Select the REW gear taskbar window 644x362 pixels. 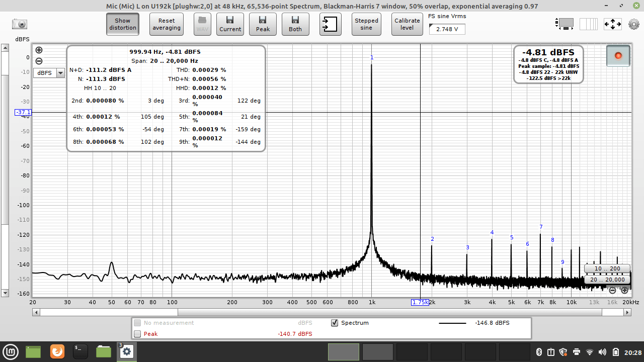point(126,351)
